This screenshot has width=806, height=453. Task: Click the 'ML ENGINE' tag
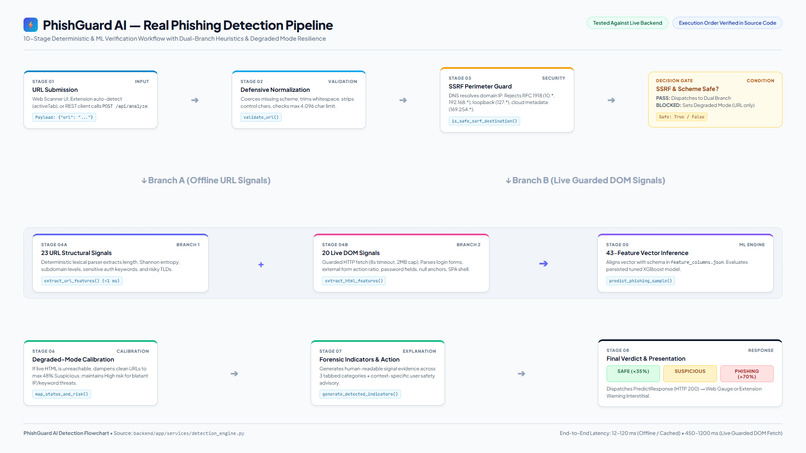(752, 245)
